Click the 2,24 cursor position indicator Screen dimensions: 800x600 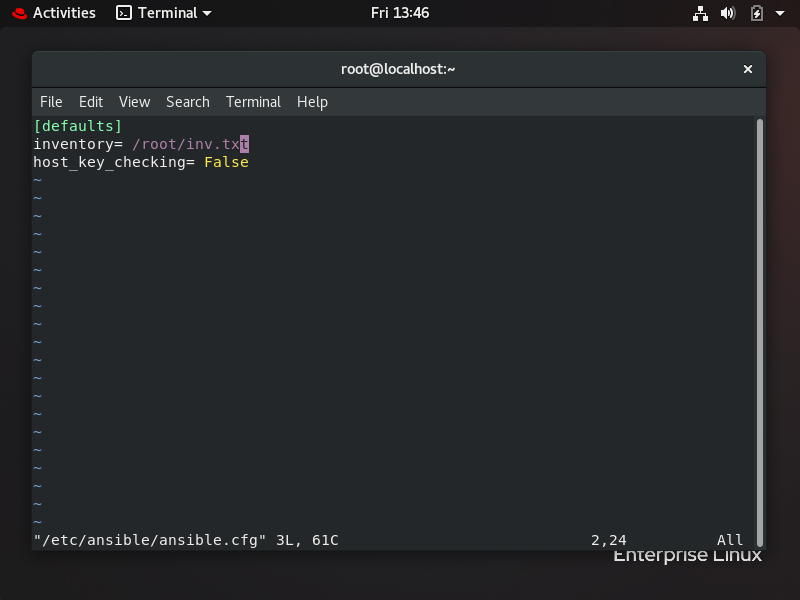coord(608,540)
